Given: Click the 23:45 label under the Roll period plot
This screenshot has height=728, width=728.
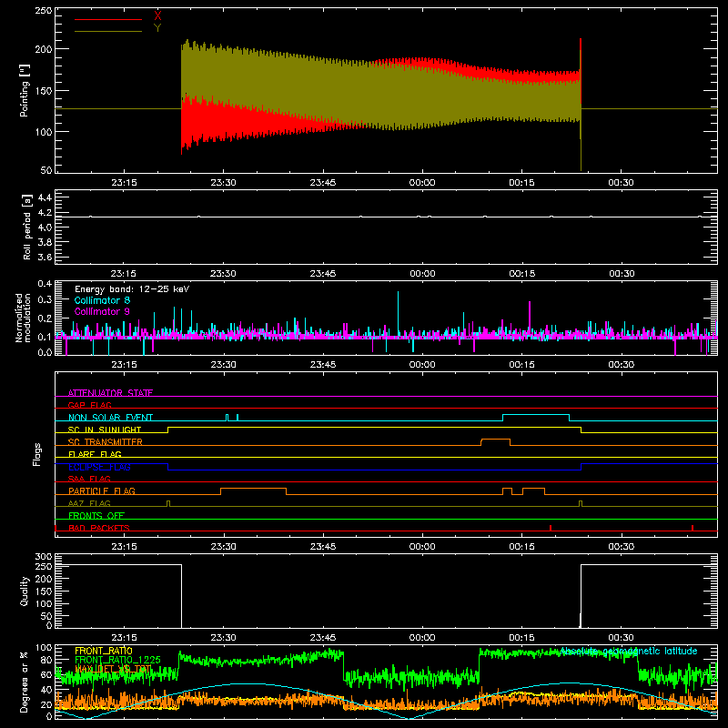Looking at the screenshot, I should (x=323, y=274).
